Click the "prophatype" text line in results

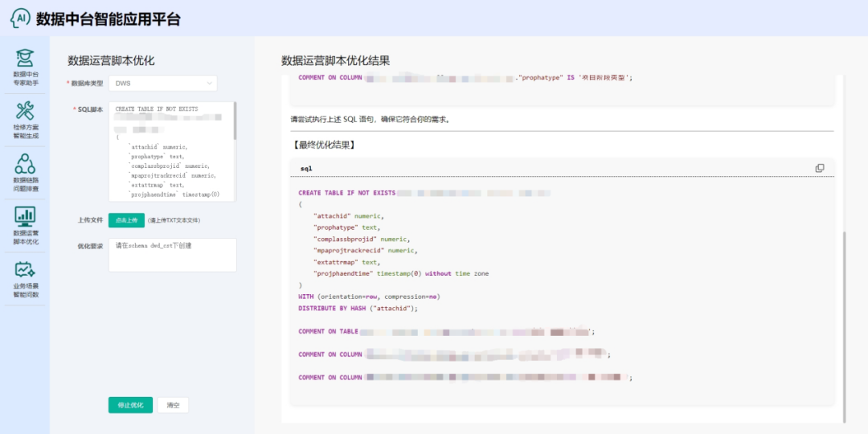tap(346, 227)
